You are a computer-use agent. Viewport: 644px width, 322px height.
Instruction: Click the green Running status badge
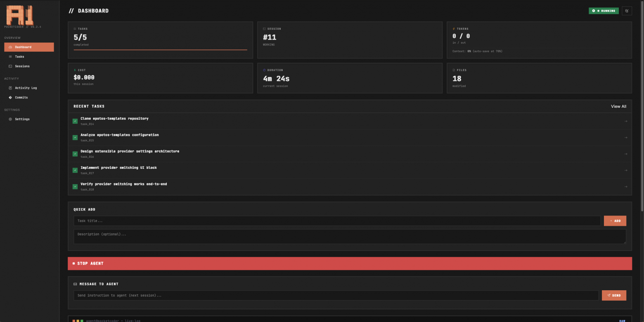(x=604, y=11)
